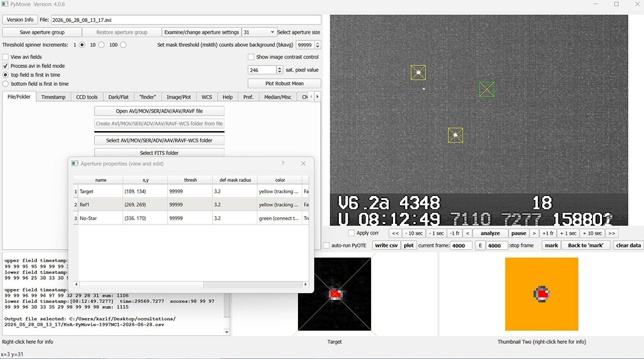The width and height of the screenshot is (644, 359).
Task: Open the CCD tools tab
Action: [x=87, y=97]
